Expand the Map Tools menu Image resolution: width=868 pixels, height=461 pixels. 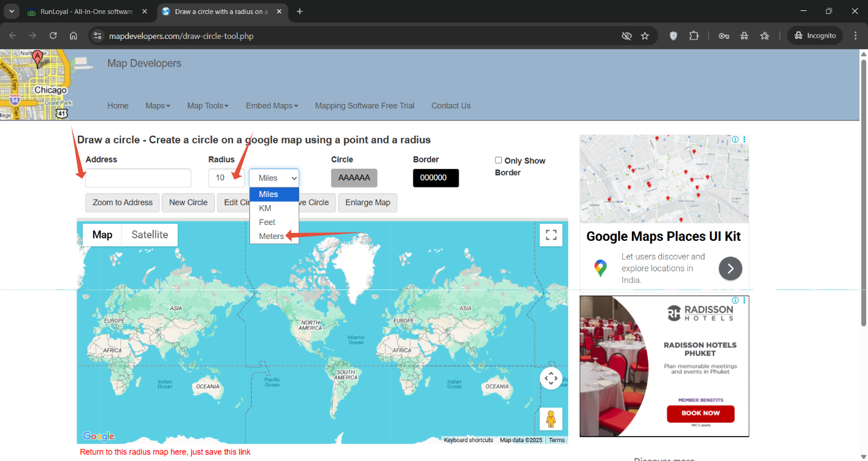click(208, 105)
